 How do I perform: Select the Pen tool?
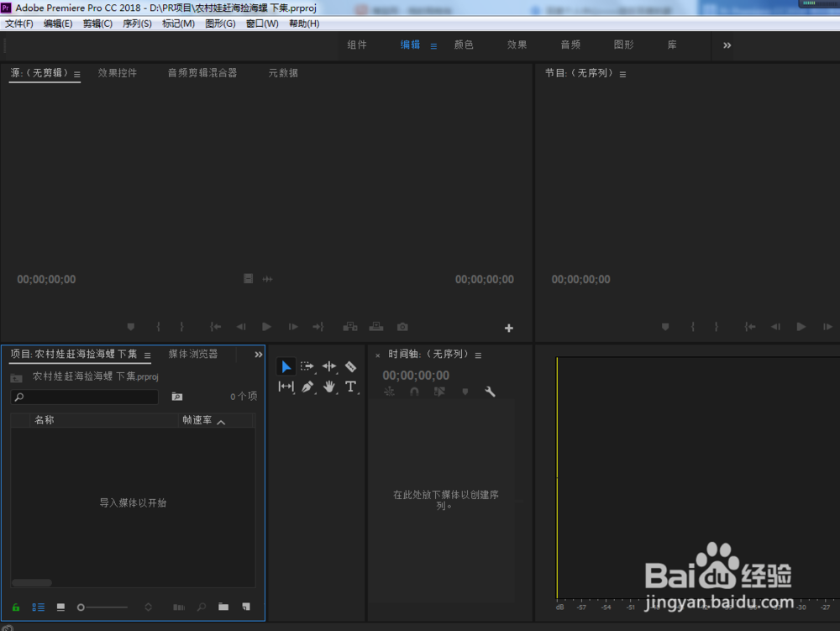[x=307, y=386]
